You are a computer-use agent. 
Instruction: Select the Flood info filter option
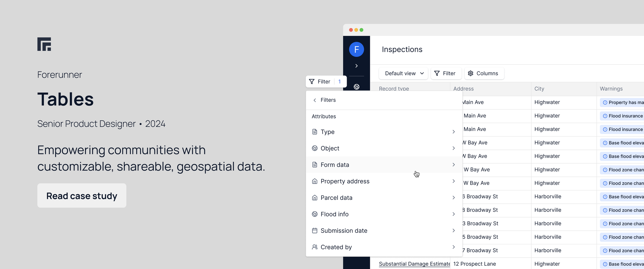point(384,214)
